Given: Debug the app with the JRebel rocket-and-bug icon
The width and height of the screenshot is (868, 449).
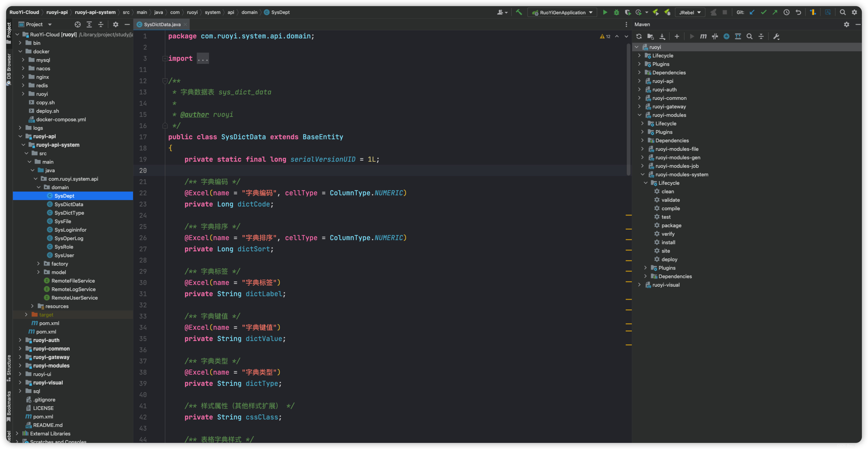Looking at the screenshot, I should click(667, 12).
